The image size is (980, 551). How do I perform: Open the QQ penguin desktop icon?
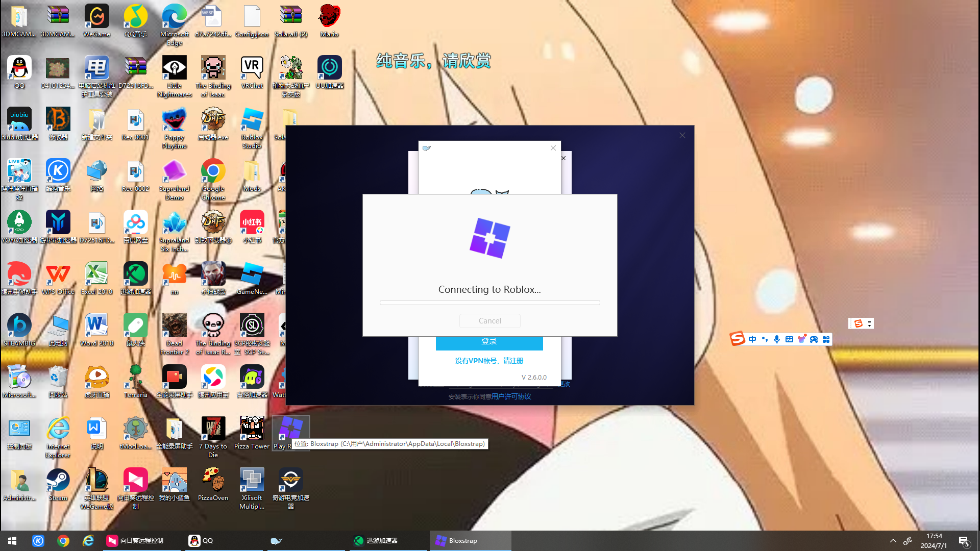19,72
